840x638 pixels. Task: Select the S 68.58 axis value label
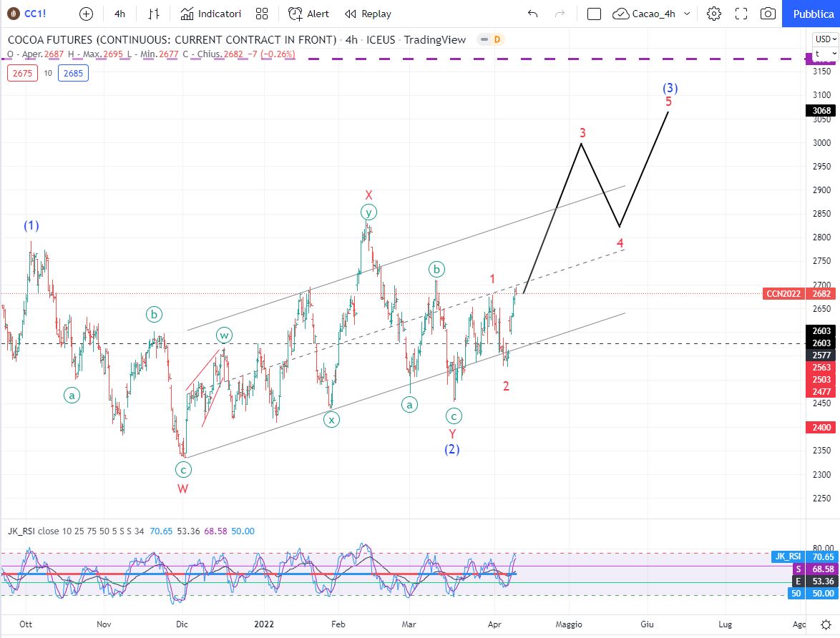(x=814, y=569)
